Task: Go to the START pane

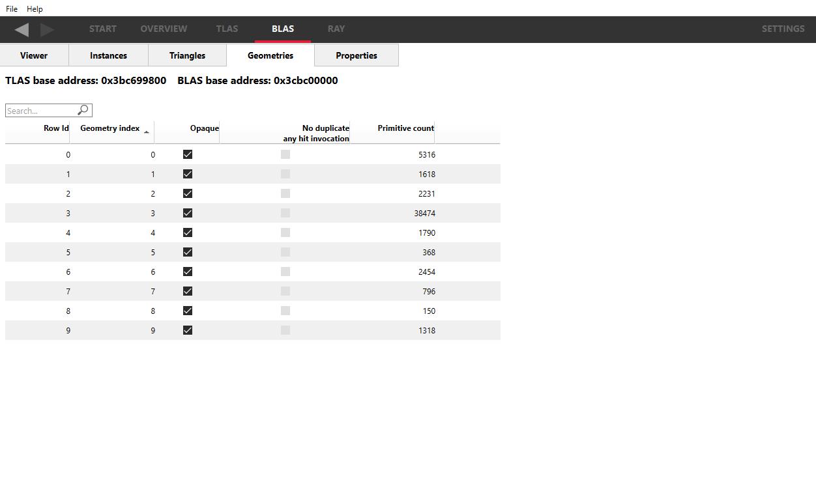Action: 103,29
